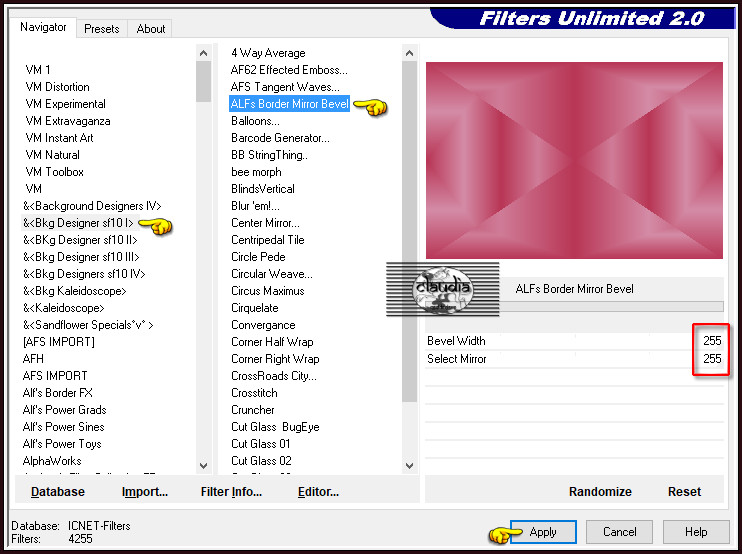
Task: Select Alf's Power Grads category
Action: pyautogui.click(x=64, y=410)
